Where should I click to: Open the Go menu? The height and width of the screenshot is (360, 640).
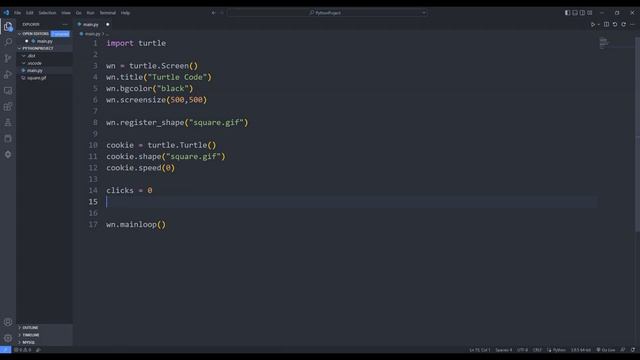click(78, 13)
